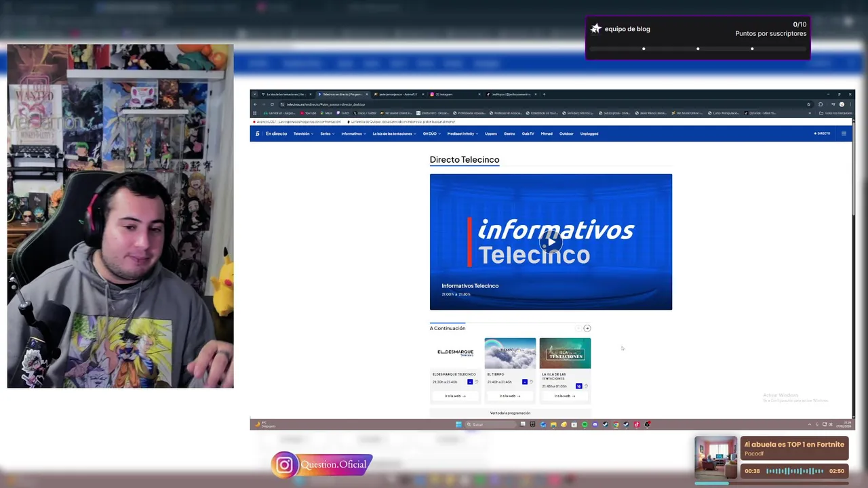This screenshot has height=488, width=868.
Task: Expand the GH DÚO dropdown
Action: tap(431, 134)
